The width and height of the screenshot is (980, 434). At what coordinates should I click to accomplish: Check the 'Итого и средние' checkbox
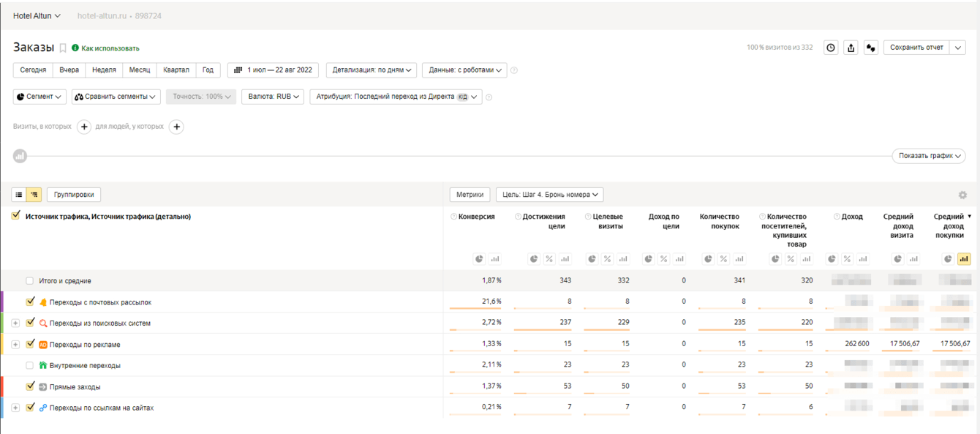click(x=30, y=281)
